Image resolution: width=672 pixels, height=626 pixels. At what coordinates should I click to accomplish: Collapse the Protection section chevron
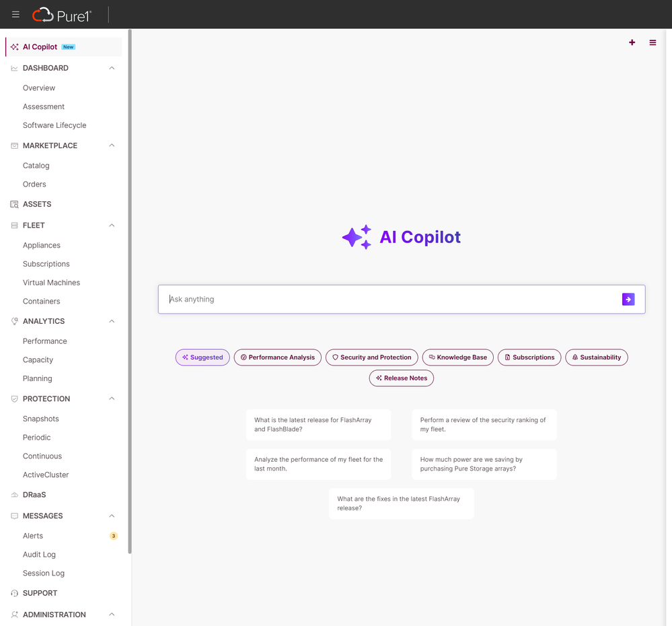pyautogui.click(x=112, y=398)
